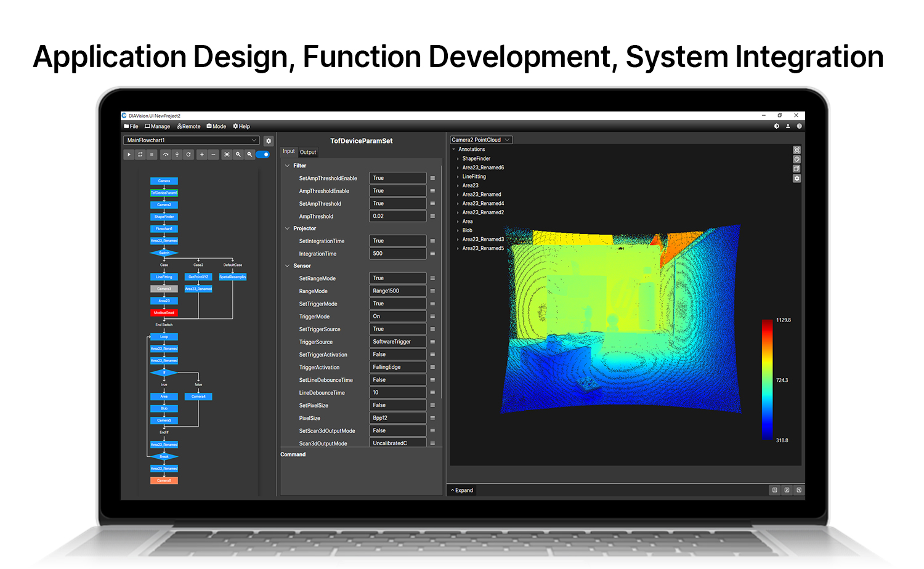This screenshot has height=569, width=924.
Task: Click the SetAmpThresholdEnable True value field
Action: pos(397,178)
